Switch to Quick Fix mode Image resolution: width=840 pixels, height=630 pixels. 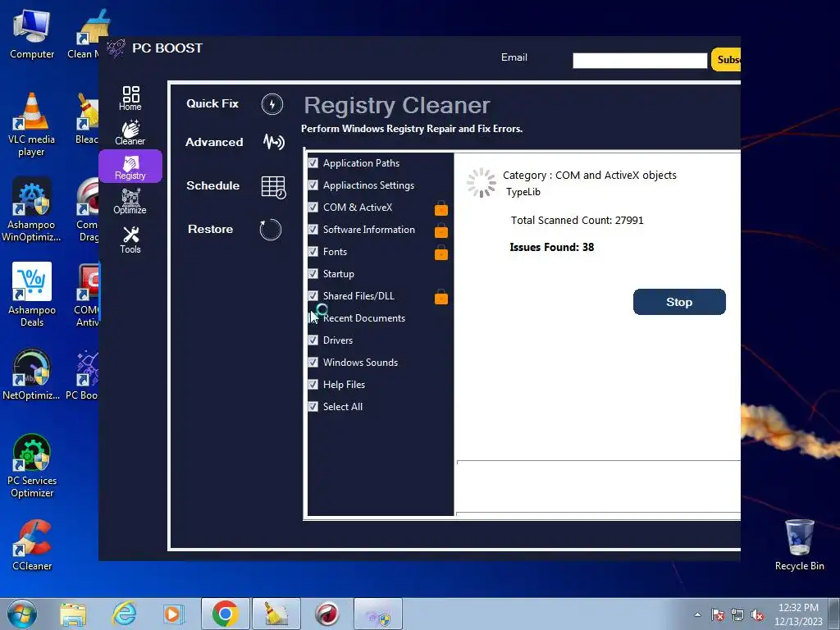(212, 103)
